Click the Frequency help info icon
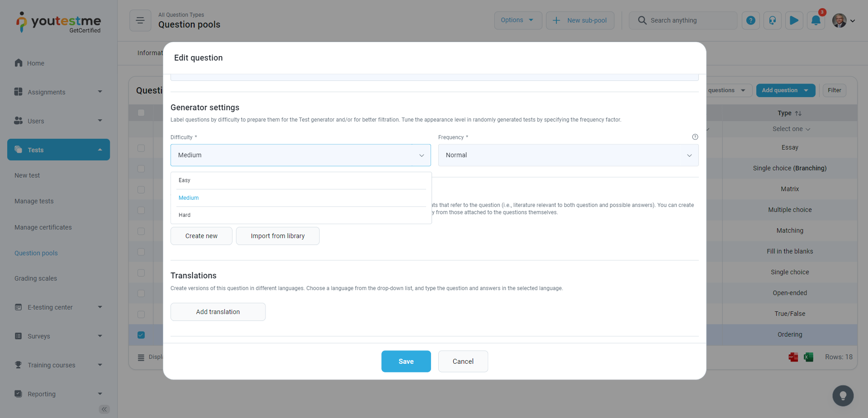 [x=695, y=137]
